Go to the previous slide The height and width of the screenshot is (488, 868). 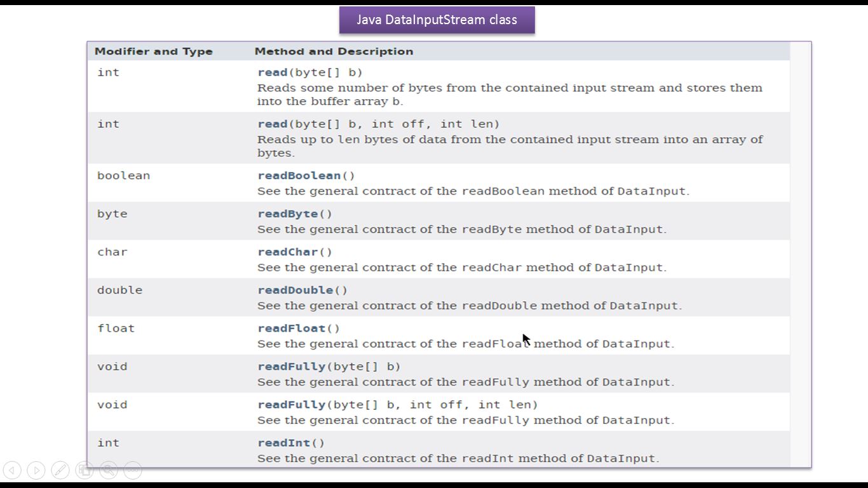tap(12, 470)
